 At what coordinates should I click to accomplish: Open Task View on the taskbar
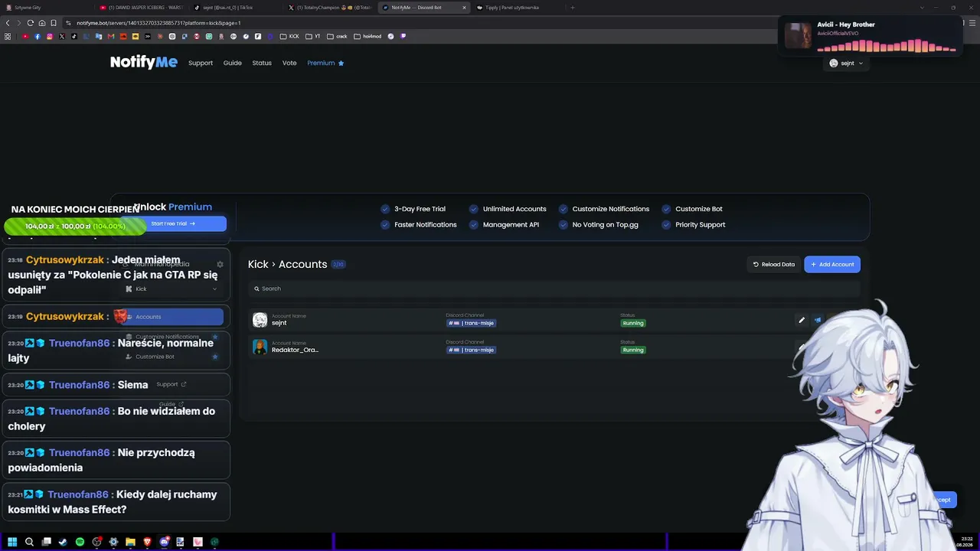click(x=46, y=542)
